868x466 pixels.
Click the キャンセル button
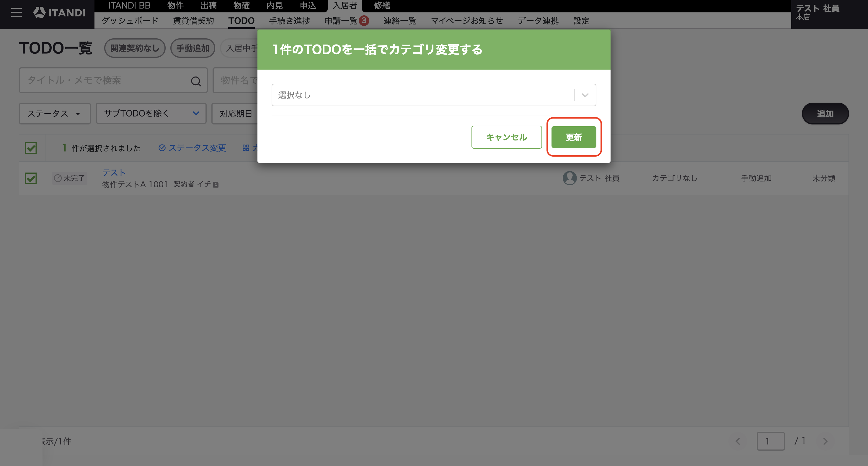[x=506, y=137]
